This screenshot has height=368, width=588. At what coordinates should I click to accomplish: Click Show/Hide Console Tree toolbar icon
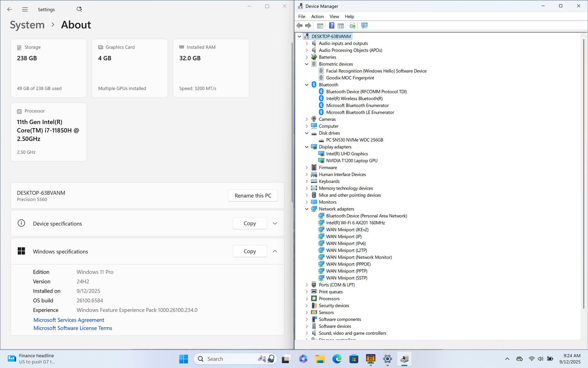320,25
